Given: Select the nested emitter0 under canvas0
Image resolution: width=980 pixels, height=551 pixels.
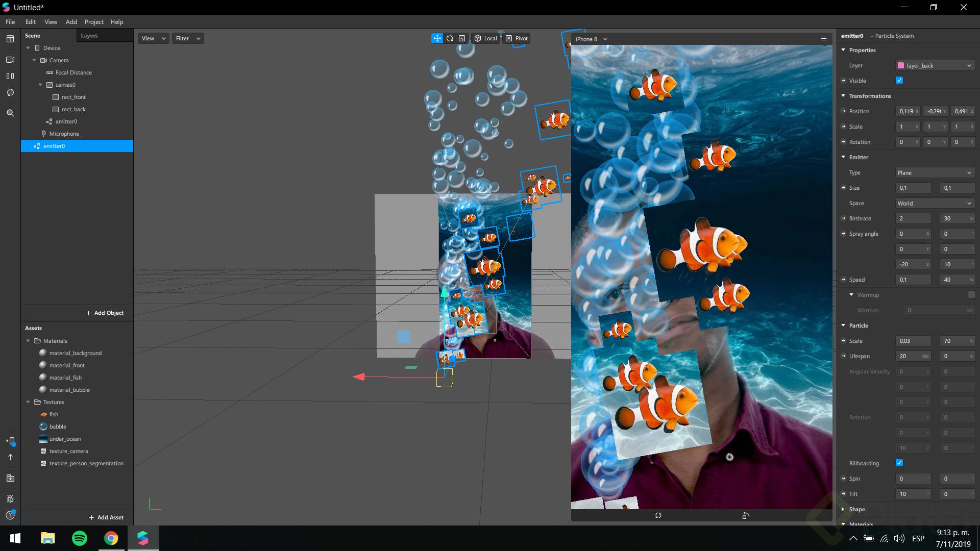Looking at the screenshot, I should (x=66, y=121).
